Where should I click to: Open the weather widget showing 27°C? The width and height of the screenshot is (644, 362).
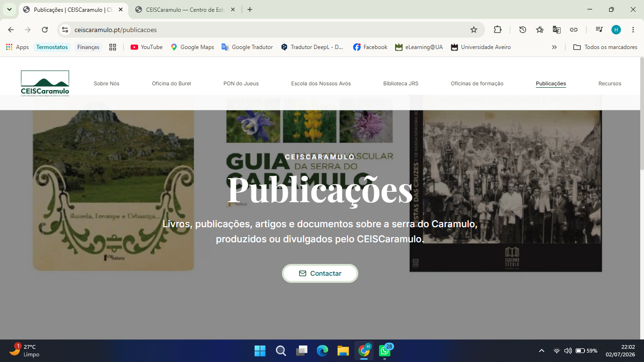pyautogui.click(x=25, y=351)
